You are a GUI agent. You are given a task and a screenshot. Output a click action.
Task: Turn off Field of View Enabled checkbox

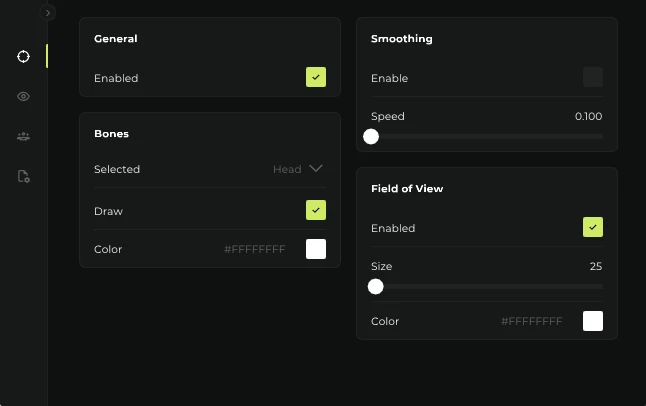point(593,227)
